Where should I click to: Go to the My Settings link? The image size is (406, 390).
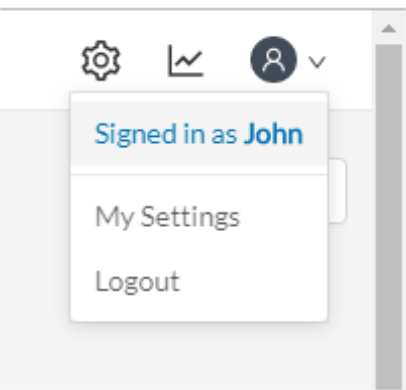coord(167,217)
